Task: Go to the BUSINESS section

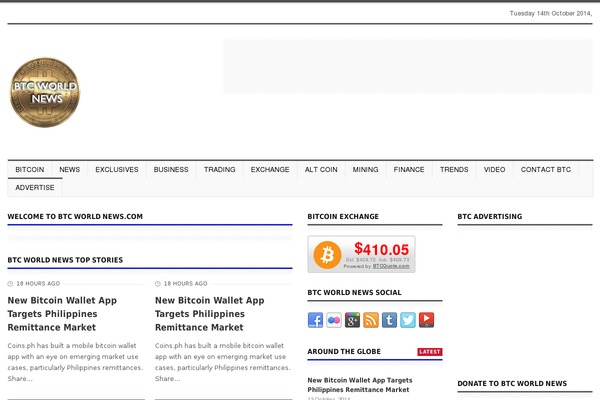Action: tap(171, 170)
